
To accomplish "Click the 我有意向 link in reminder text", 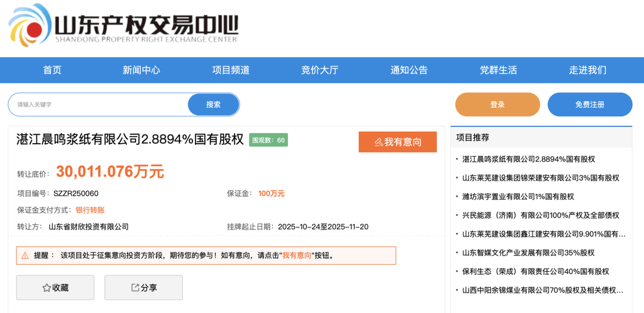I will coord(296,256).
